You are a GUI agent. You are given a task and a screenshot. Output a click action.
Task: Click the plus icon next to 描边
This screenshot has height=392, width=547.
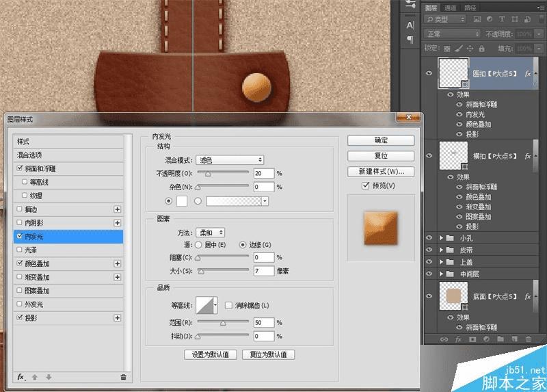coord(117,209)
